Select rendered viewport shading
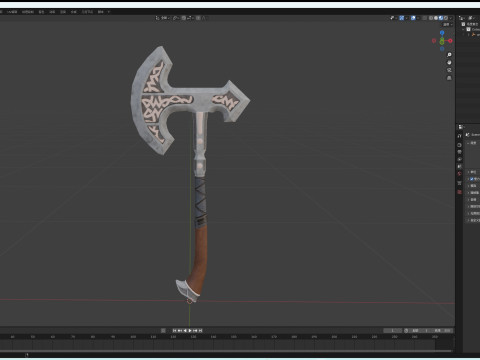Viewport: 480px width, 360px height. (x=446, y=18)
